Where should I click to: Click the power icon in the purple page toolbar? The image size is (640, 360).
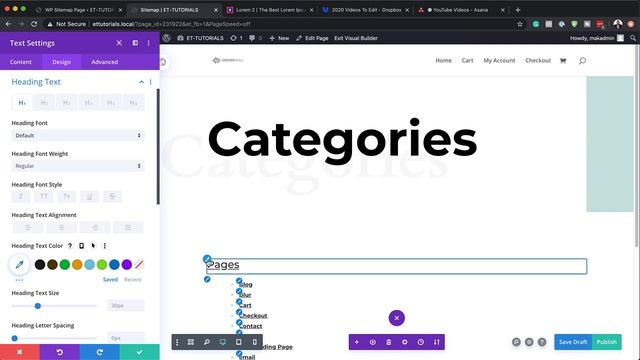pos(373,342)
